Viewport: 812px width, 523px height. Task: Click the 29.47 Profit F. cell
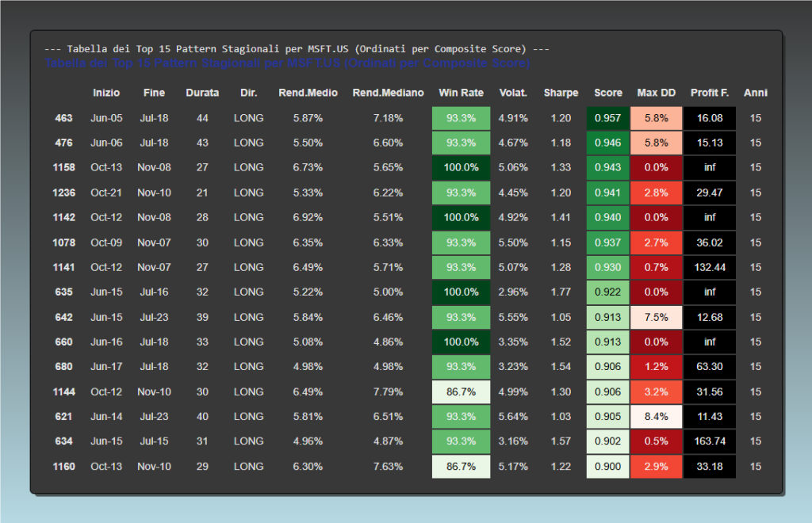pyautogui.click(x=710, y=193)
